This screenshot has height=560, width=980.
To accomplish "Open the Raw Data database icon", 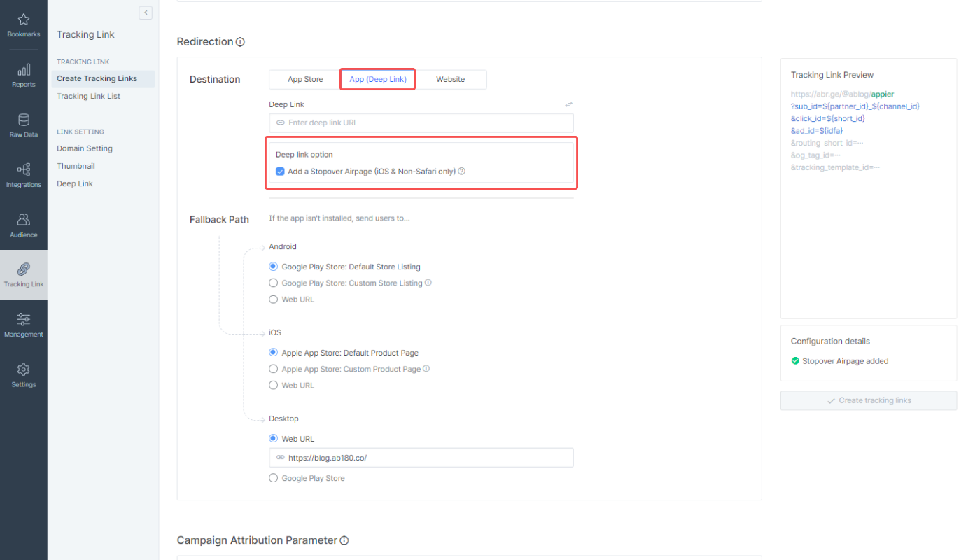I will point(24,119).
